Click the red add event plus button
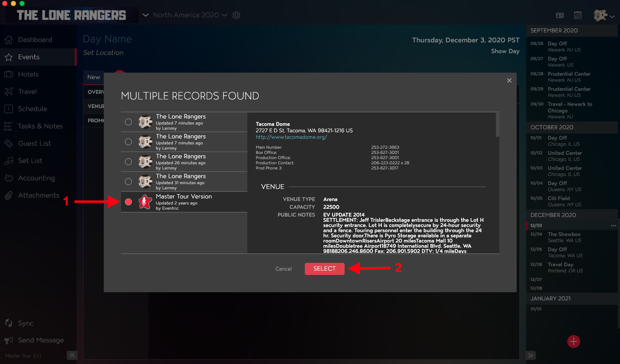620x364 pixels. click(574, 342)
